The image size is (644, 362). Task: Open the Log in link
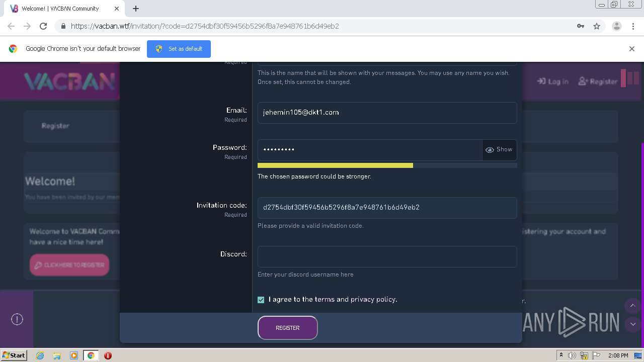tap(552, 81)
